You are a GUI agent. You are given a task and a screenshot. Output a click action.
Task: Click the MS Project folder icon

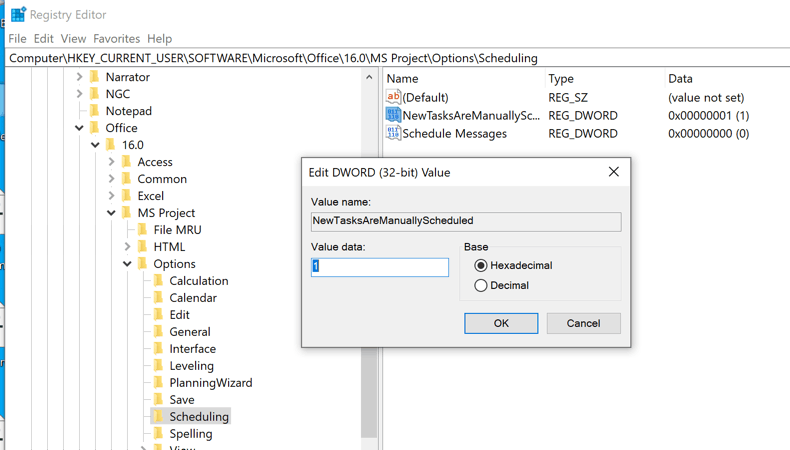[x=127, y=213]
